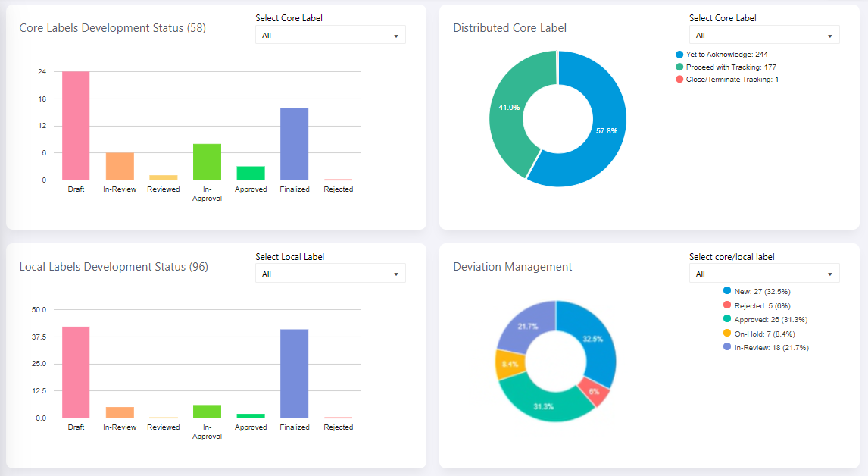
Task: Select the 31.3% Approved slice in Deviation donut
Action: click(543, 403)
